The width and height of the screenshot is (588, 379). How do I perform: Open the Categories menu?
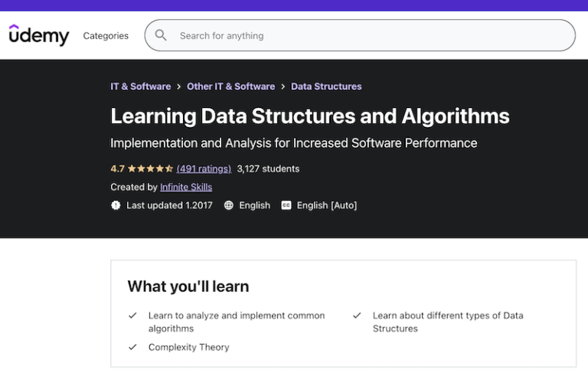(106, 36)
